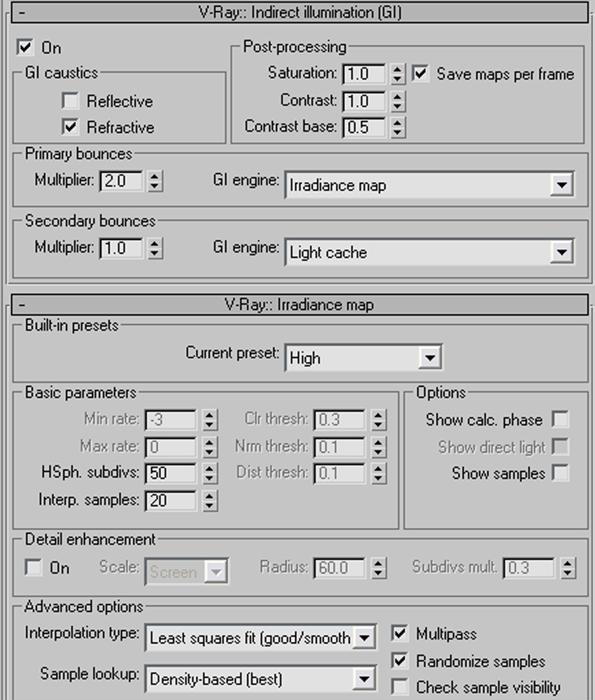Image resolution: width=595 pixels, height=700 pixels.
Task: Toggle Save maps per frame
Action: (x=420, y=73)
